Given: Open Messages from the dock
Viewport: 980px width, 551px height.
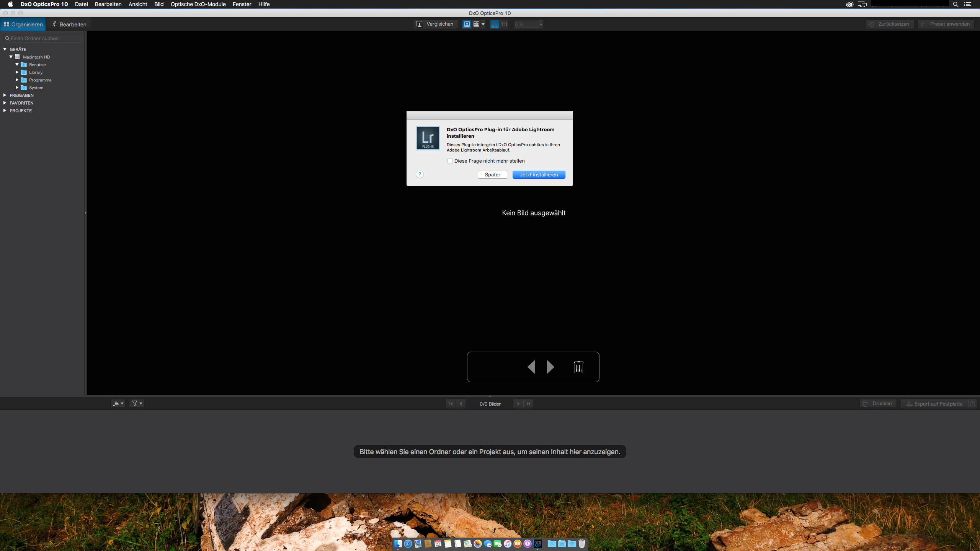Looking at the screenshot, I should click(x=488, y=544).
